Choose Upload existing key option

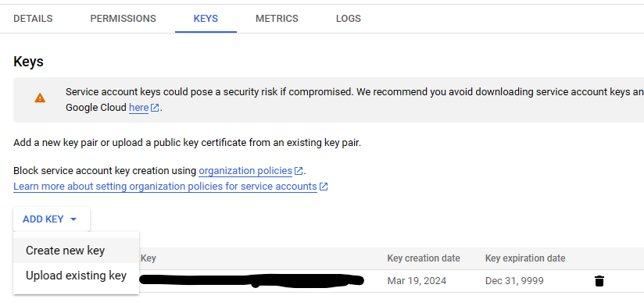point(77,276)
